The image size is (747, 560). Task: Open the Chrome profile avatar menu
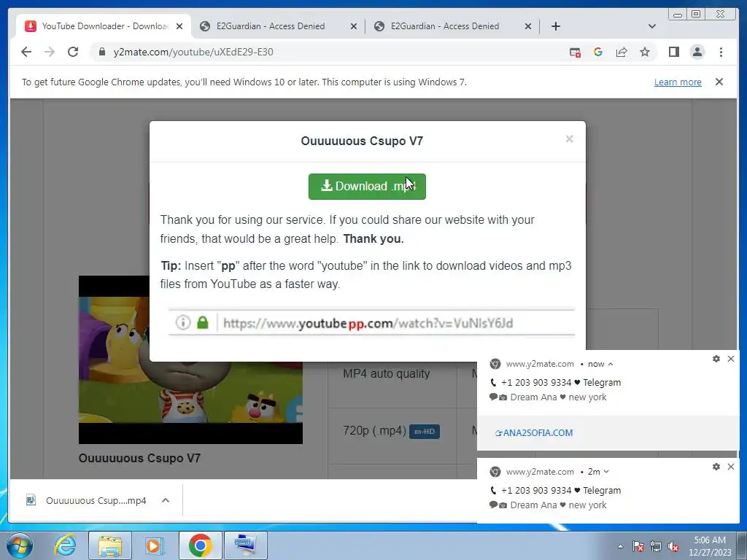point(697,52)
